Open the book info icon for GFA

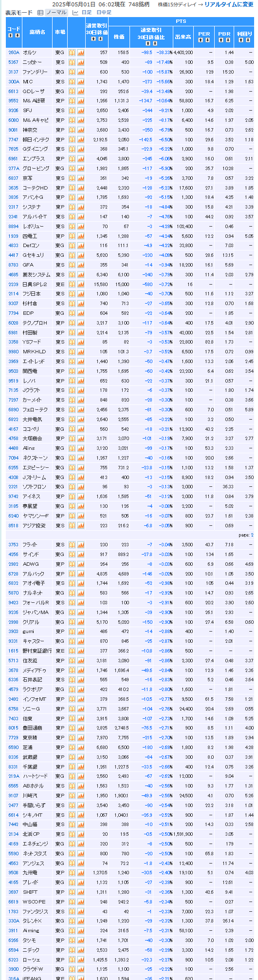pos(72,265)
